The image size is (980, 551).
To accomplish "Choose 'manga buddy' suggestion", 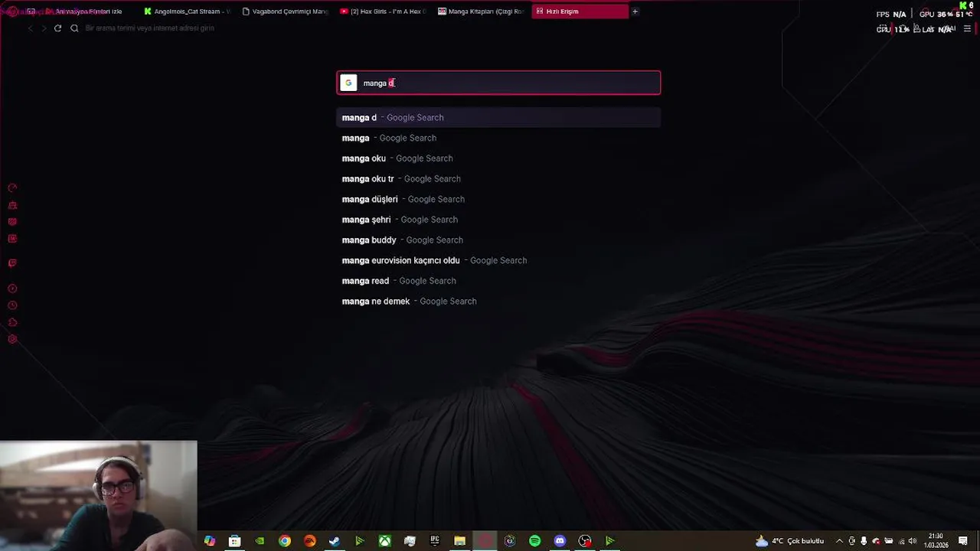I will 498,240.
